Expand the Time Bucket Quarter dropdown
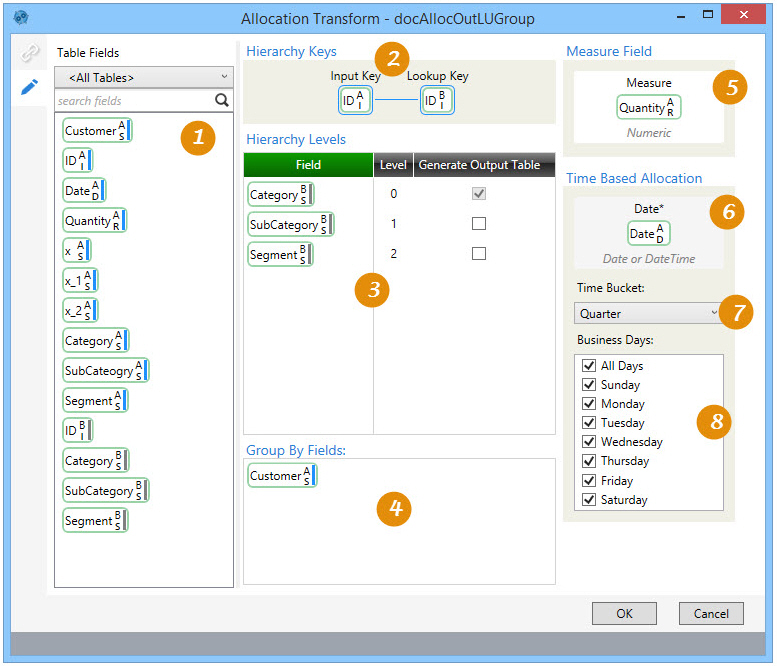The height and width of the screenshot is (666, 777). click(x=649, y=313)
